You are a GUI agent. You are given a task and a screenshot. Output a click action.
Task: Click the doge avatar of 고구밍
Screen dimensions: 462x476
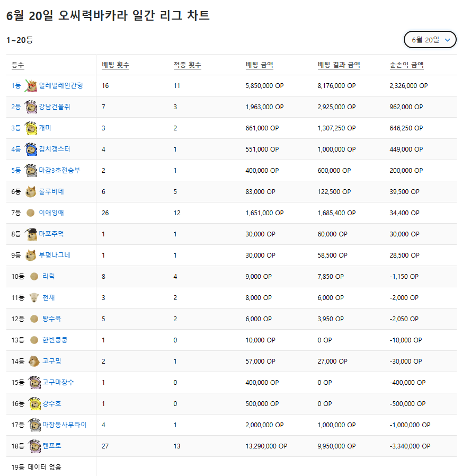pos(34,362)
